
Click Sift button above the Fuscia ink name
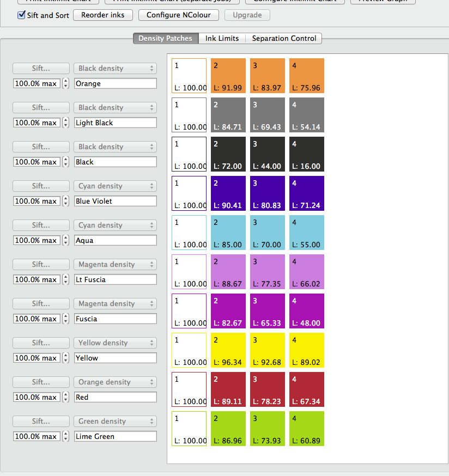click(x=41, y=303)
